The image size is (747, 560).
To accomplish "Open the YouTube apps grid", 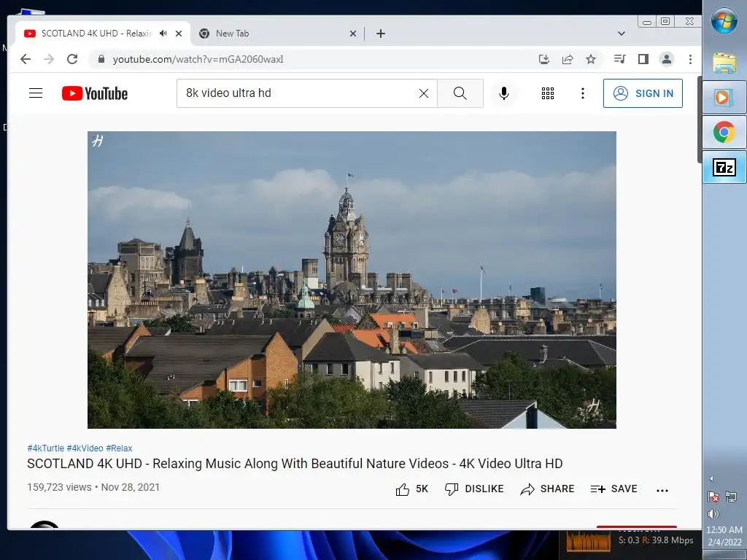I will (x=548, y=93).
